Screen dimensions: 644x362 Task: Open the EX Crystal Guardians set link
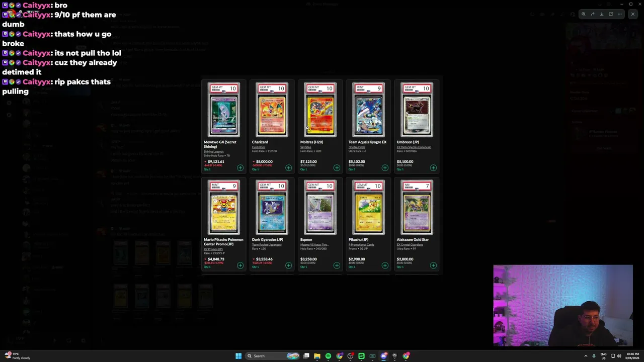(x=410, y=245)
